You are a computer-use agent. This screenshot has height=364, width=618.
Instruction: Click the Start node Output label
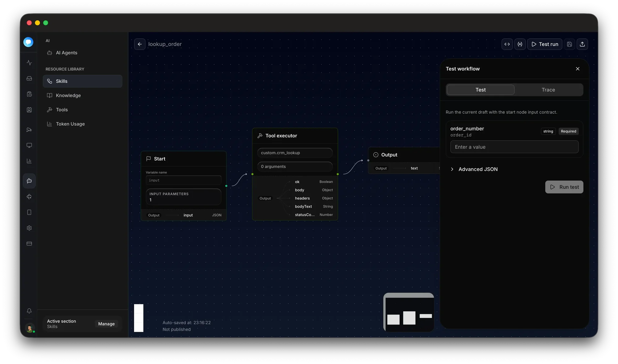click(x=154, y=215)
